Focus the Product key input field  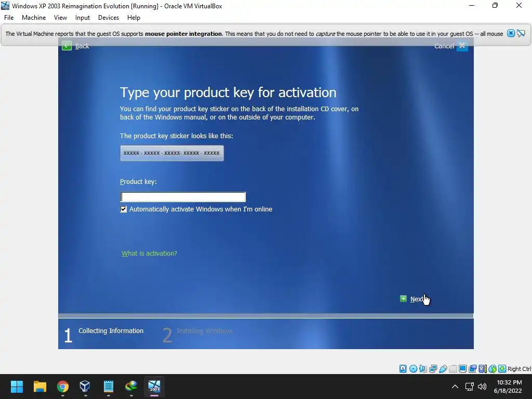pyautogui.click(x=183, y=197)
